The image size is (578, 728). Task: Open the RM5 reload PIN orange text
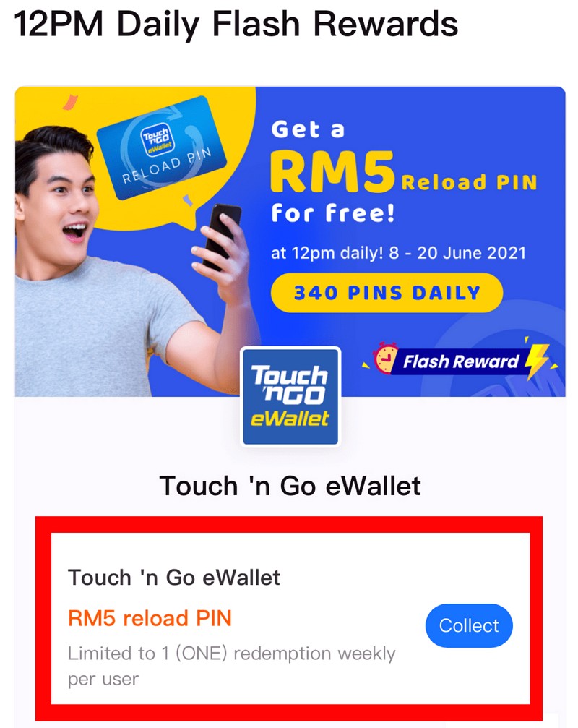coord(150,618)
